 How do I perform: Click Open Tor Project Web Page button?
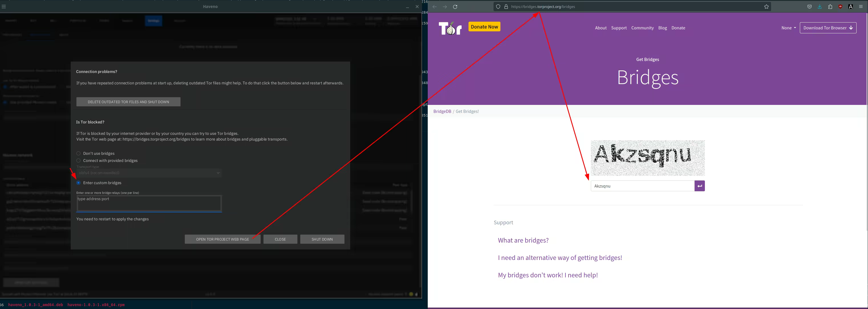[222, 239]
